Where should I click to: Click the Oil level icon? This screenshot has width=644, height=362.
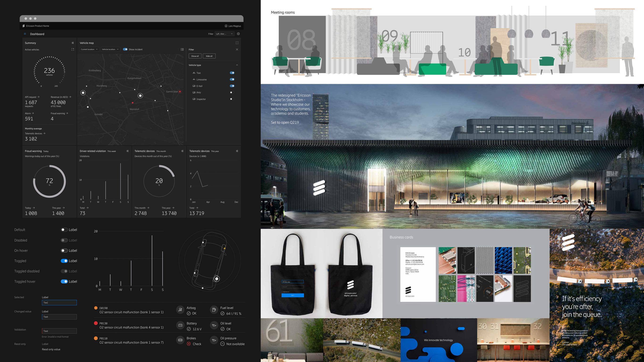tap(214, 325)
